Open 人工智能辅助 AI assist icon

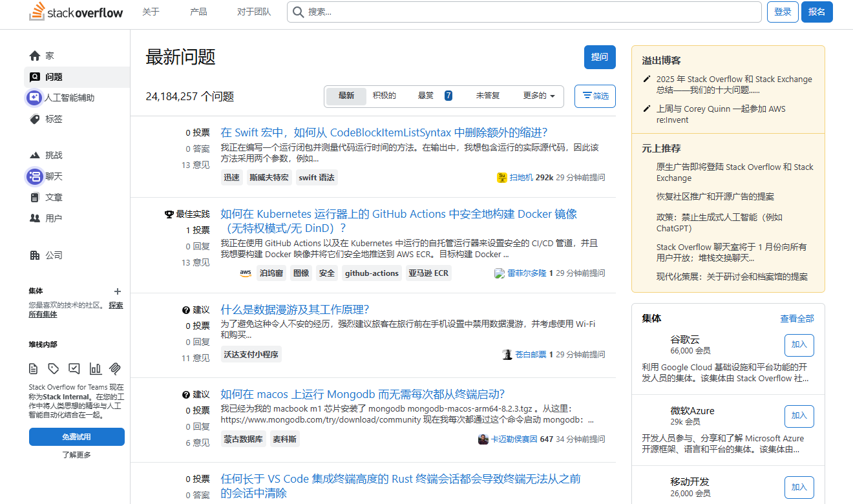34,98
